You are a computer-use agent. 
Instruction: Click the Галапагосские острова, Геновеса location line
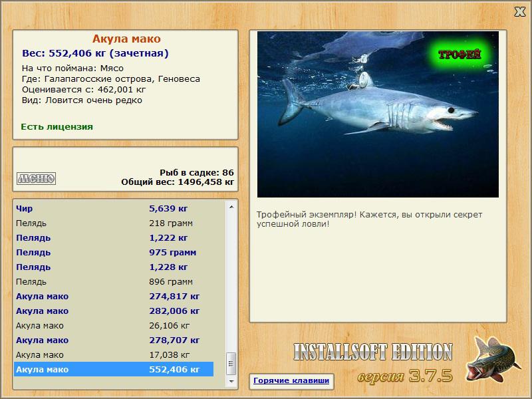click(111, 79)
